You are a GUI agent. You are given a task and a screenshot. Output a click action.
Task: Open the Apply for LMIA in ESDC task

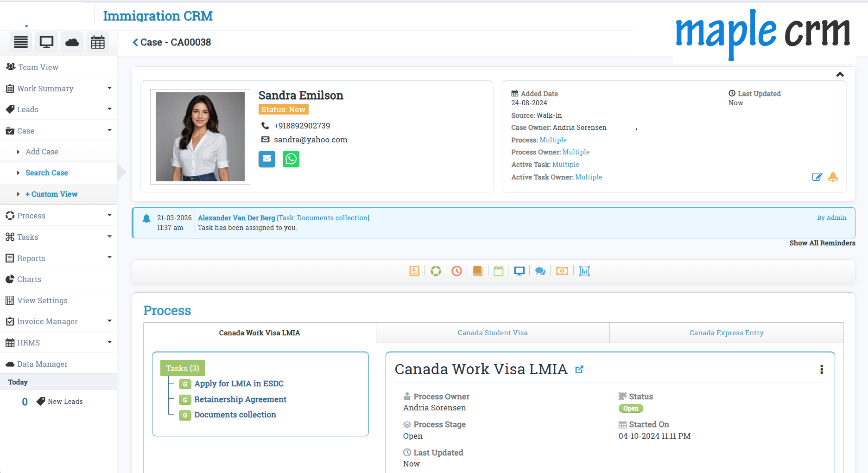(x=239, y=384)
